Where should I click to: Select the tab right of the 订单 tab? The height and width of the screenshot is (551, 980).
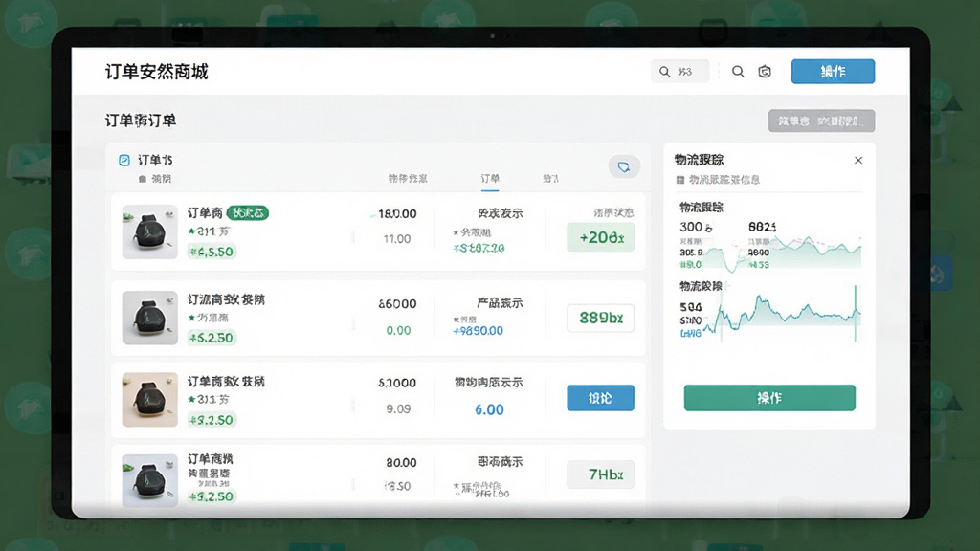click(550, 179)
